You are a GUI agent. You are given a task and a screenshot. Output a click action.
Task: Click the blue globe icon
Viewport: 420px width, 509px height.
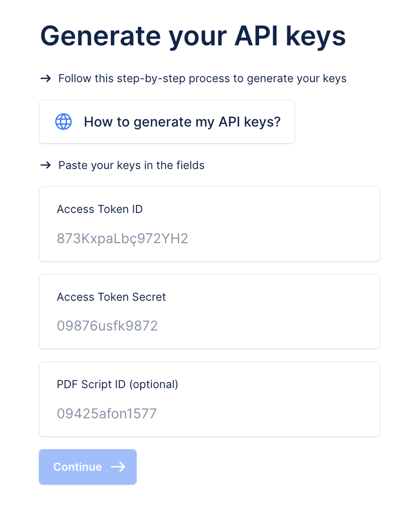tap(64, 122)
